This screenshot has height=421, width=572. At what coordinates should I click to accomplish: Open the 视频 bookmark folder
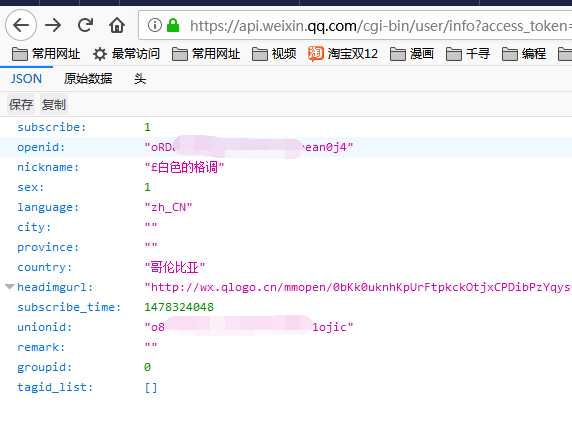click(x=274, y=54)
